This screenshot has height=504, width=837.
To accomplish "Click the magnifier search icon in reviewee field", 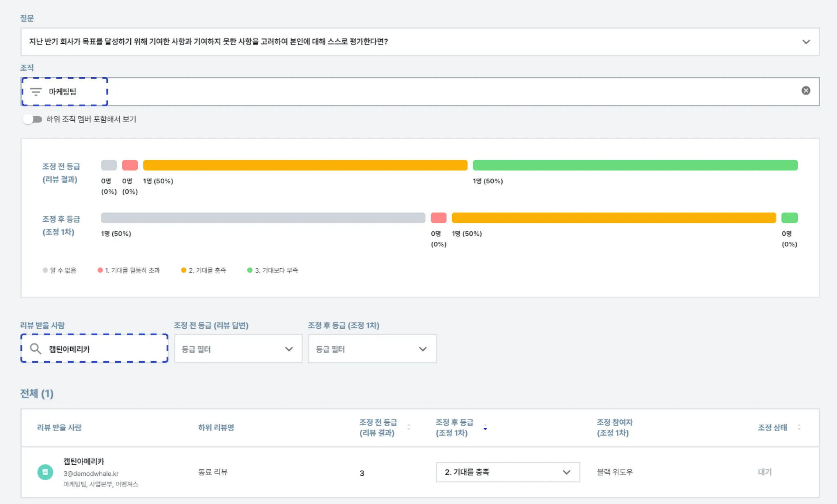I will click(36, 349).
